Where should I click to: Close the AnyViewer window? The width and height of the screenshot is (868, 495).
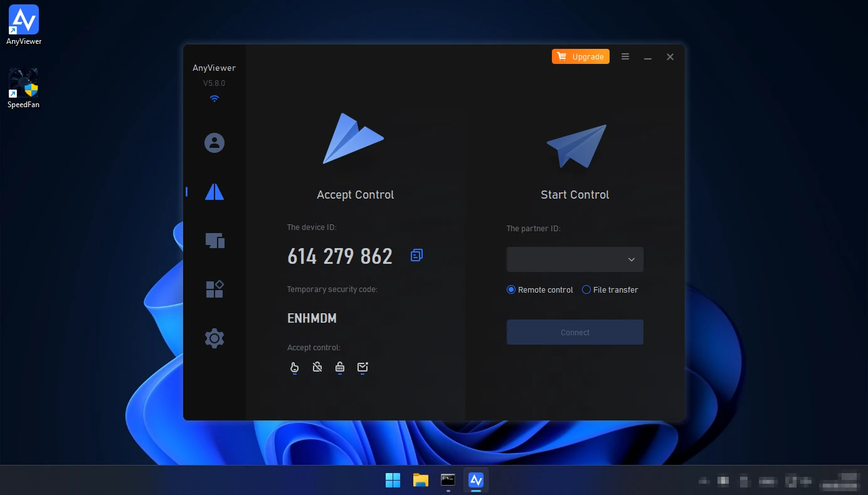(x=670, y=56)
